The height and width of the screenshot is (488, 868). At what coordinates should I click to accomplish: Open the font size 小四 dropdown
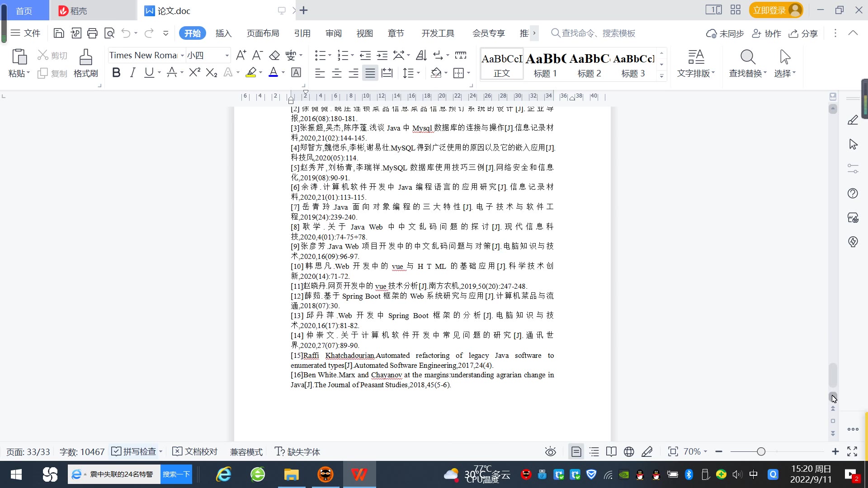pos(227,56)
